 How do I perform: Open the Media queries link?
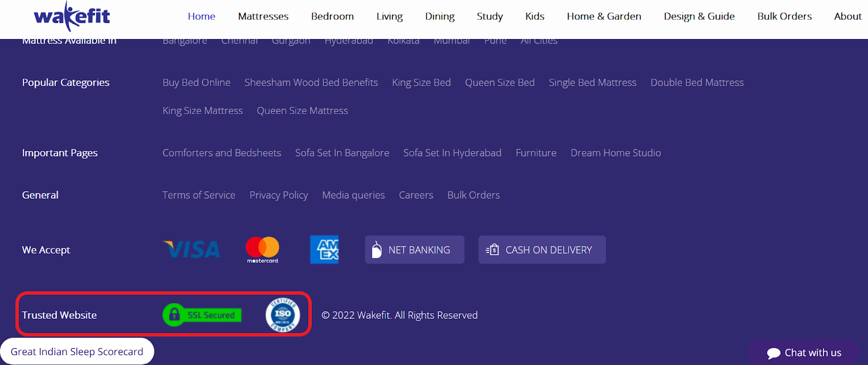pyautogui.click(x=354, y=195)
